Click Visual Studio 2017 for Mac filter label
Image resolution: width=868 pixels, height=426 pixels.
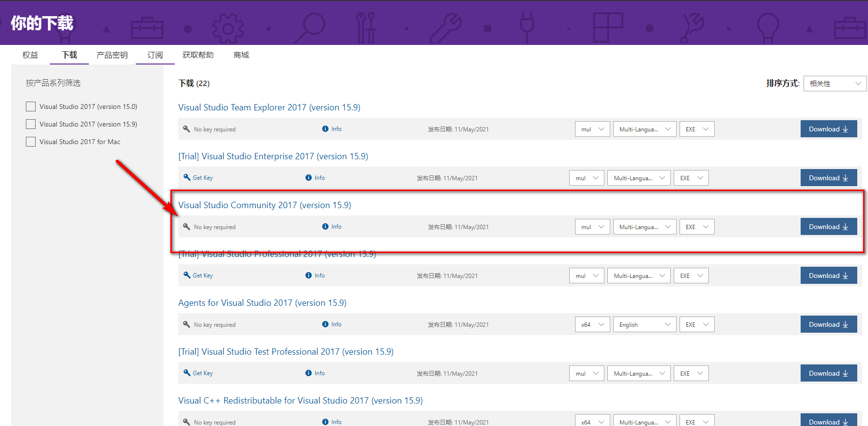[x=80, y=142]
